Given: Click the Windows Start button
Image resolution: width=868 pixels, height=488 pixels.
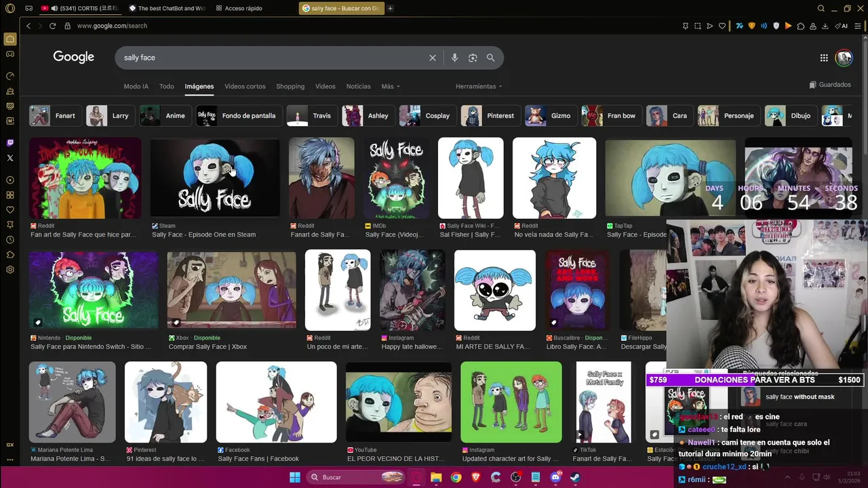Looking at the screenshot, I should 295,477.
